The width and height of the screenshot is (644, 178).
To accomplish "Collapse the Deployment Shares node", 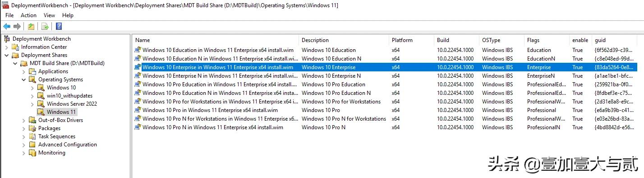I will click(7, 55).
